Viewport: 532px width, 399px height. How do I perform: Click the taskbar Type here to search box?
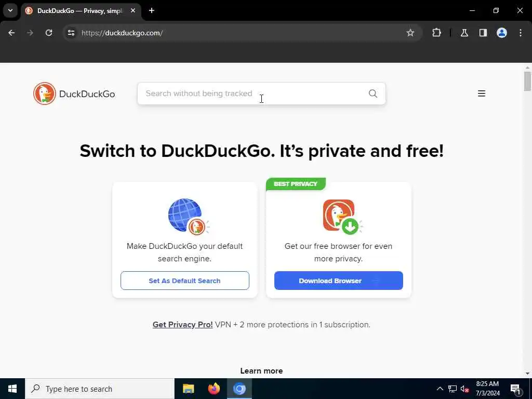100,389
